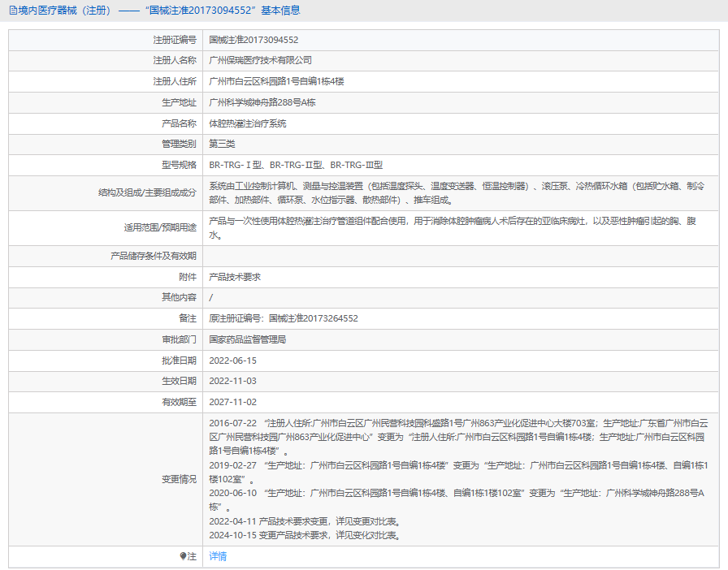Click the 其他内容 row label
This screenshot has height=570, width=728.
pyautogui.click(x=179, y=297)
